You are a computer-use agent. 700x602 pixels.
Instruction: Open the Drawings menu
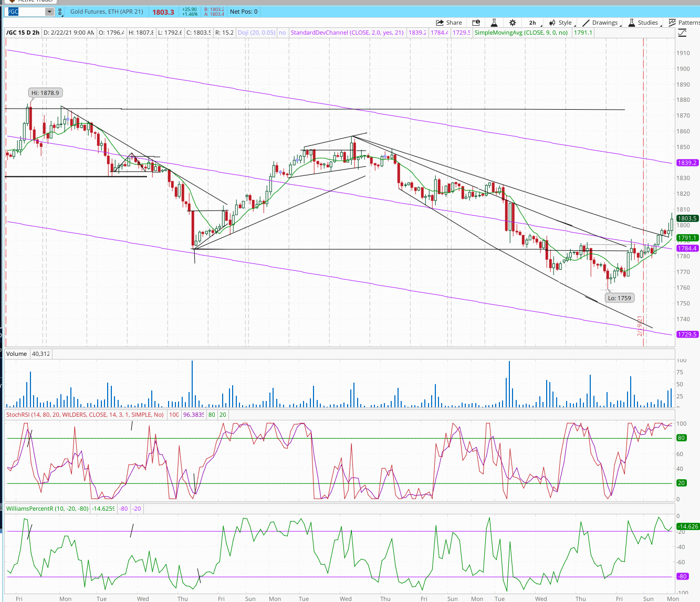pos(601,23)
